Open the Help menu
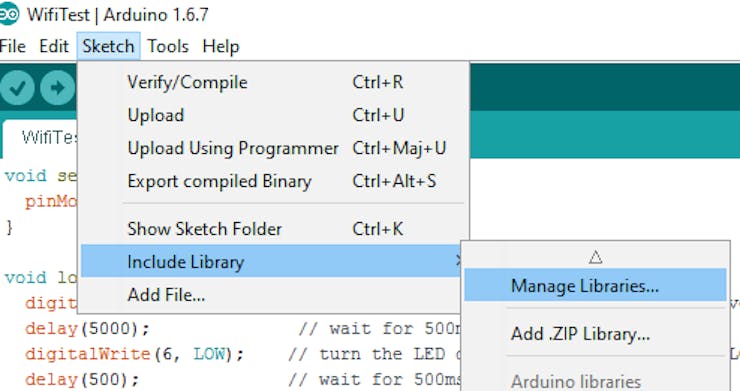This screenshot has width=740, height=391. coord(221,46)
